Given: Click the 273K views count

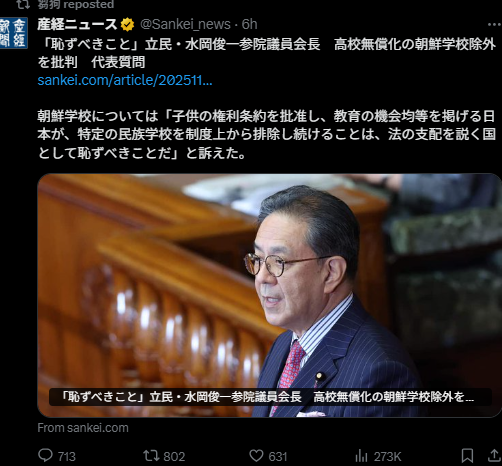Looking at the screenshot, I should click(387, 456).
